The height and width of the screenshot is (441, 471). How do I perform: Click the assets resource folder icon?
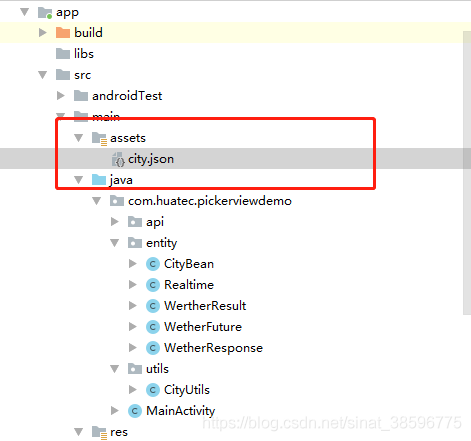tap(99, 138)
